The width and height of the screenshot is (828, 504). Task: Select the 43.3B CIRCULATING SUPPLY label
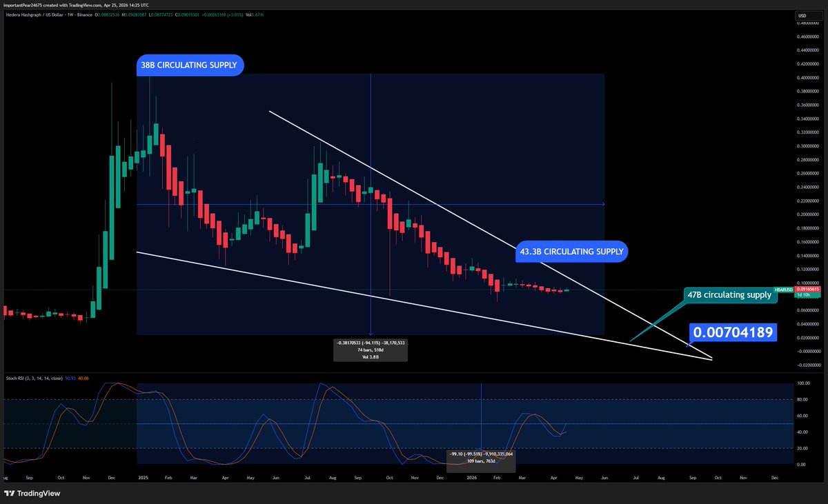tap(571, 252)
